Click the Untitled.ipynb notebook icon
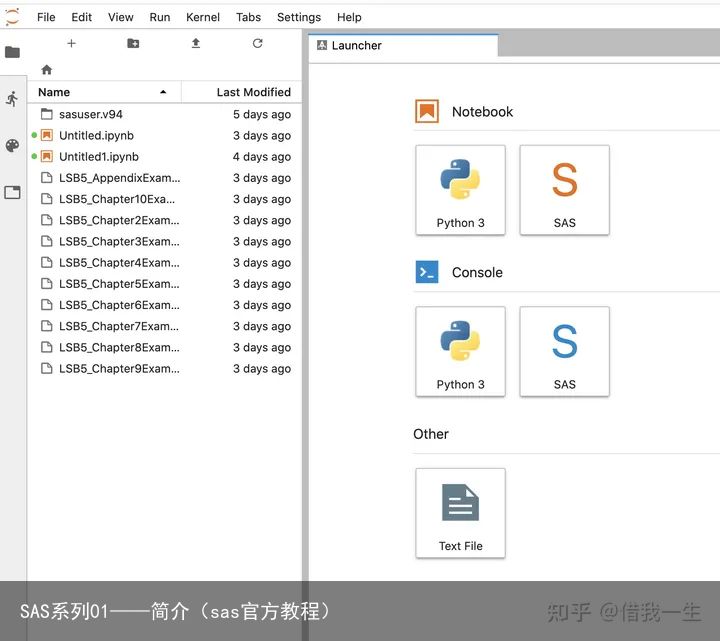 point(46,135)
